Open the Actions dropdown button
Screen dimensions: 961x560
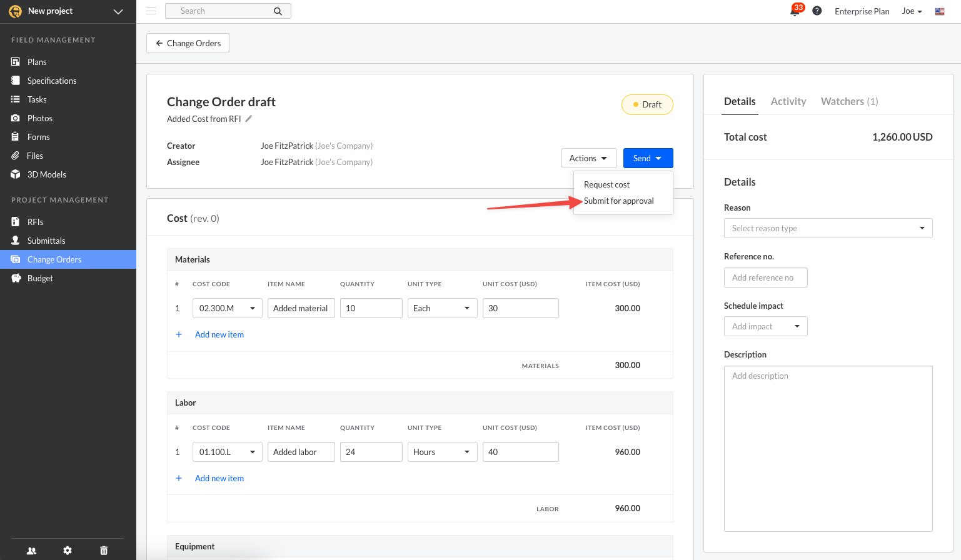[x=588, y=158]
